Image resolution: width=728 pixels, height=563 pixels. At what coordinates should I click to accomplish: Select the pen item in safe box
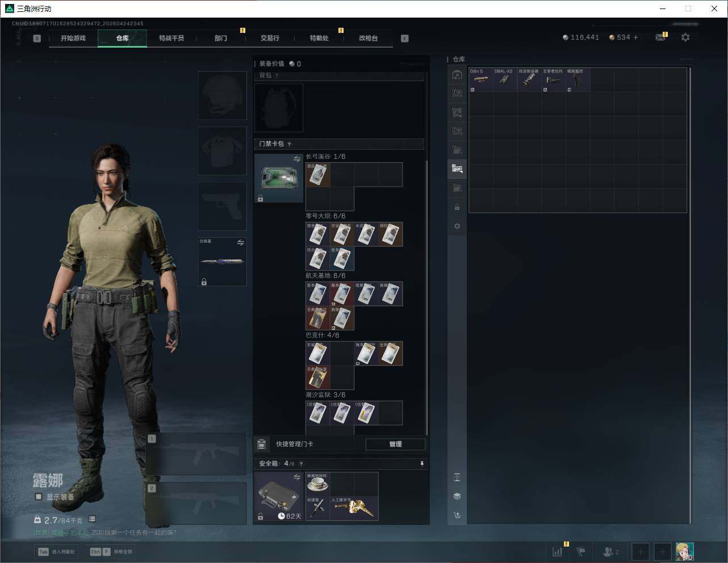[318, 509]
